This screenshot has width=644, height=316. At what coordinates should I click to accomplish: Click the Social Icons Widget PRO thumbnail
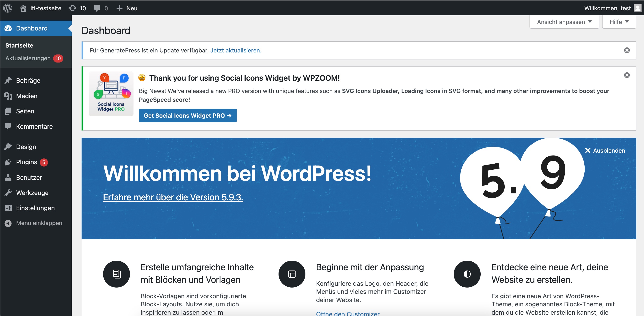(111, 94)
